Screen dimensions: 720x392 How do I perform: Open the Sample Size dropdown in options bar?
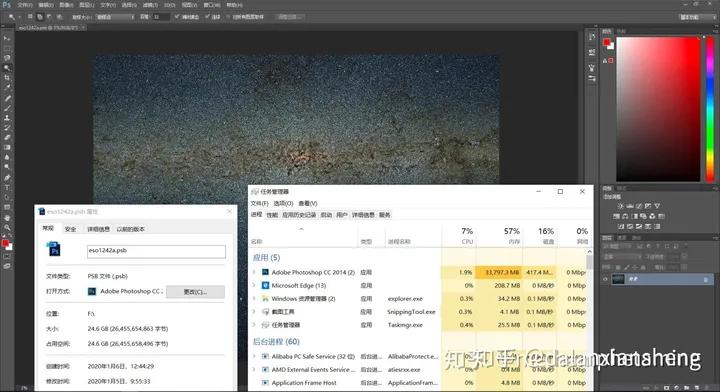tap(115, 17)
